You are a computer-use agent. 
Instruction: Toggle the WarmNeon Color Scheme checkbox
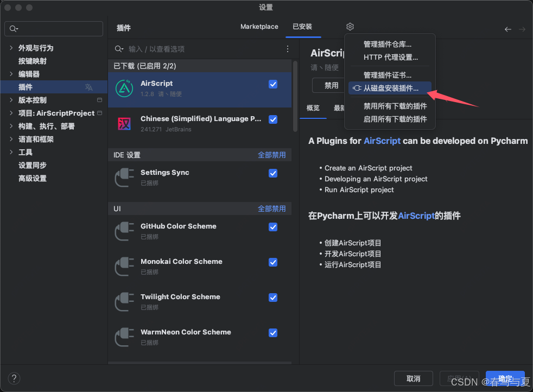coord(273,333)
